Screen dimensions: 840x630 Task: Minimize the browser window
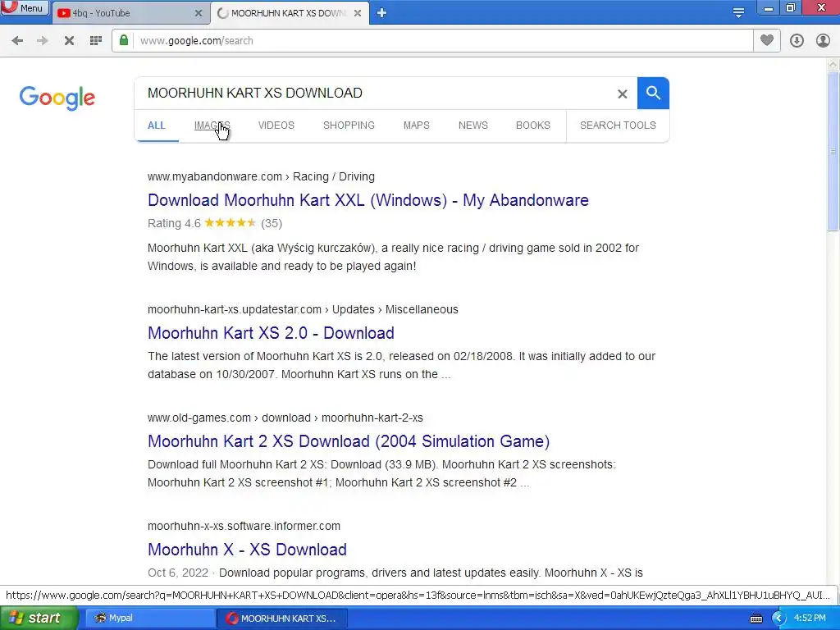tap(768, 8)
